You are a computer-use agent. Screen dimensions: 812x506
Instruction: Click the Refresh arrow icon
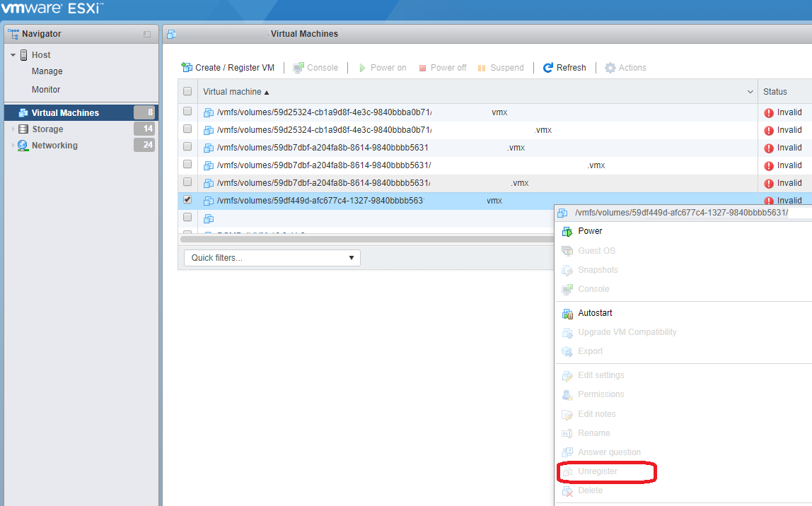548,68
